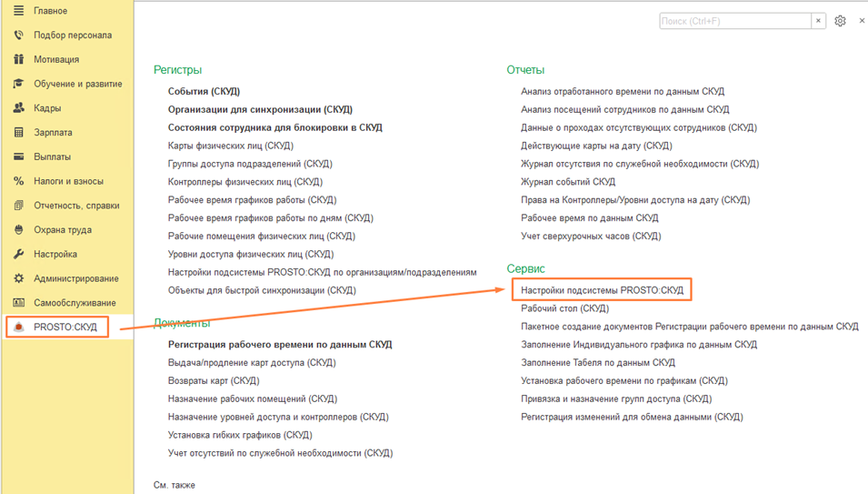This screenshot has height=494, width=868.
Task: Click into the Поиск search field
Action: click(x=734, y=21)
